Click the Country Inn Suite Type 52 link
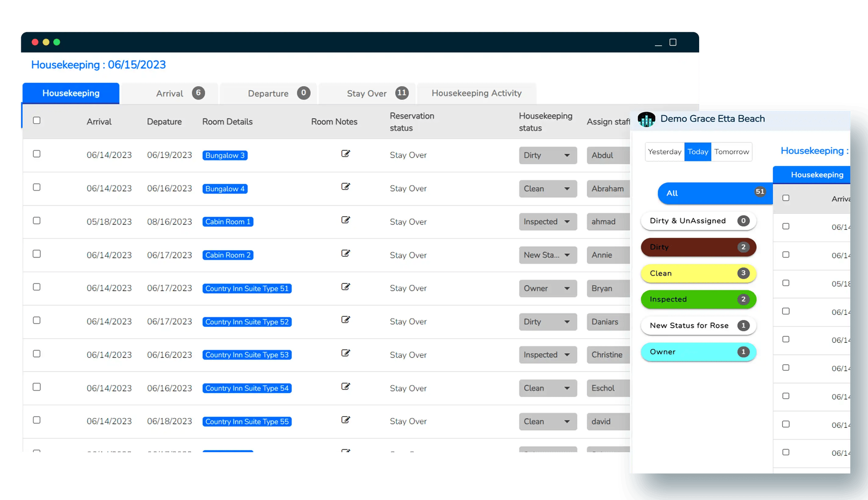Viewport: 868px width, 500px height. pos(247,322)
